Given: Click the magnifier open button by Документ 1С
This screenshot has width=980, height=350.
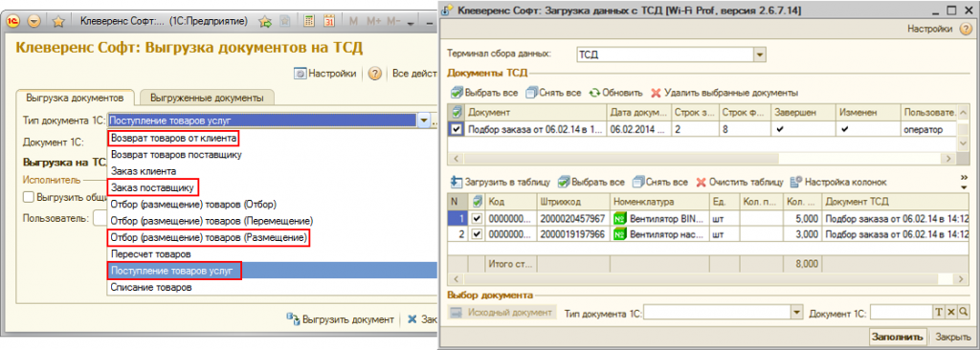Looking at the screenshot, I should coord(963,312).
